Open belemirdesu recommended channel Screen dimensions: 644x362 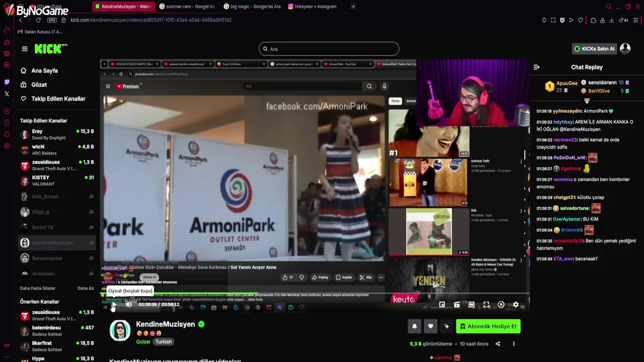tap(57, 331)
